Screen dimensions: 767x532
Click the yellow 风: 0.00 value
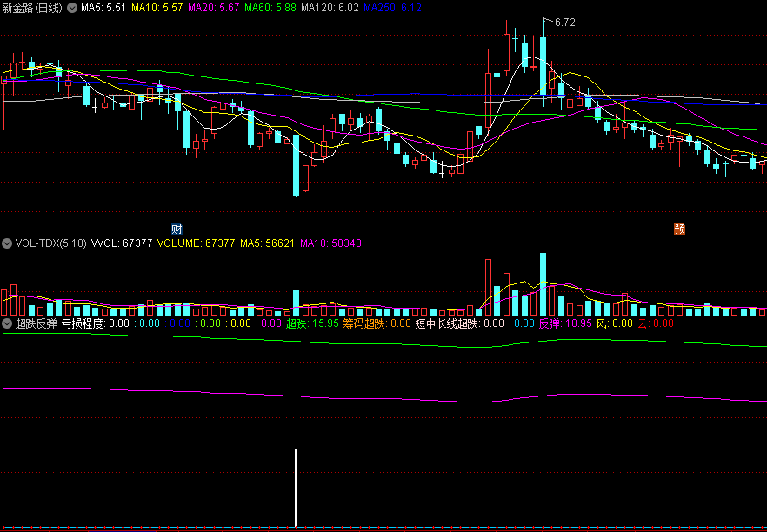(614, 323)
